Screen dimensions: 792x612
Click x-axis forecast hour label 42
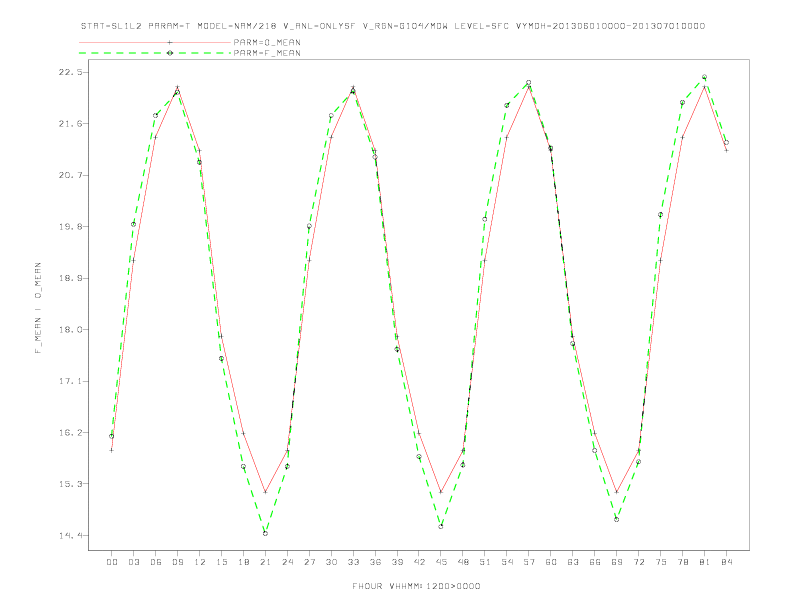coord(419,562)
